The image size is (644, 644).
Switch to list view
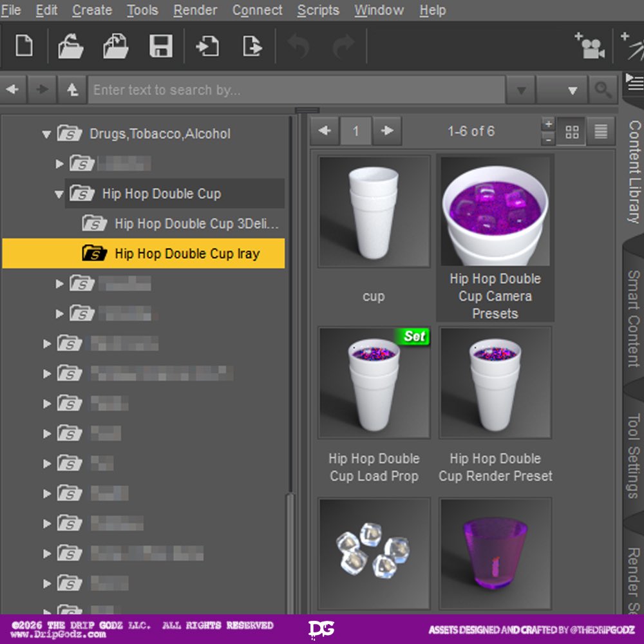pos(601,131)
